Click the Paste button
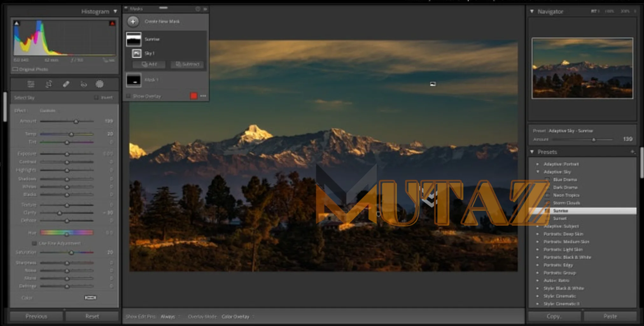The width and height of the screenshot is (644, 326). point(610,316)
